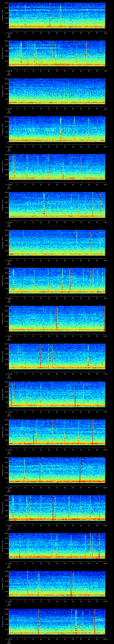Pick the 8:00 end time label
The width and height of the screenshot is (114, 644).
[x=105, y=261]
